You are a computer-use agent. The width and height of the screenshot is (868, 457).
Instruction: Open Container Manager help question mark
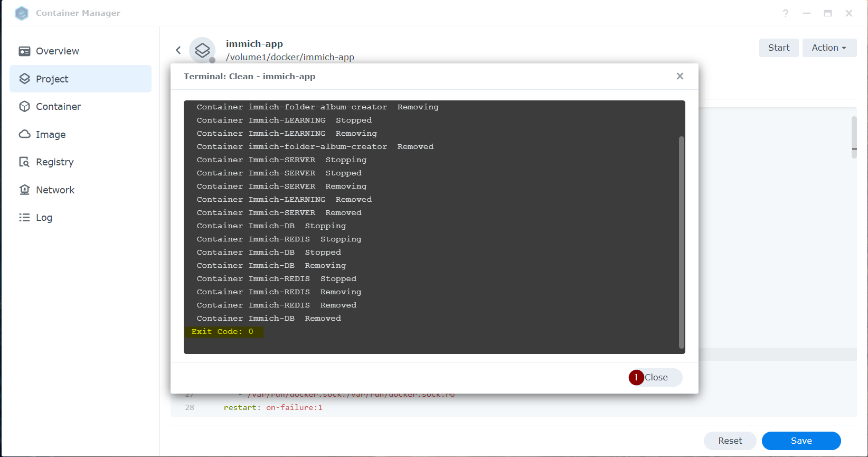(786, 13)
